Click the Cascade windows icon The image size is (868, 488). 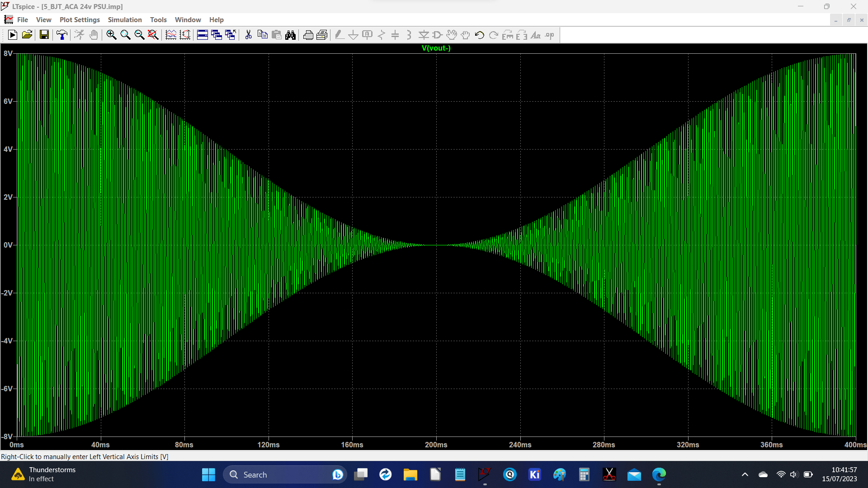[x=217, y=35]
